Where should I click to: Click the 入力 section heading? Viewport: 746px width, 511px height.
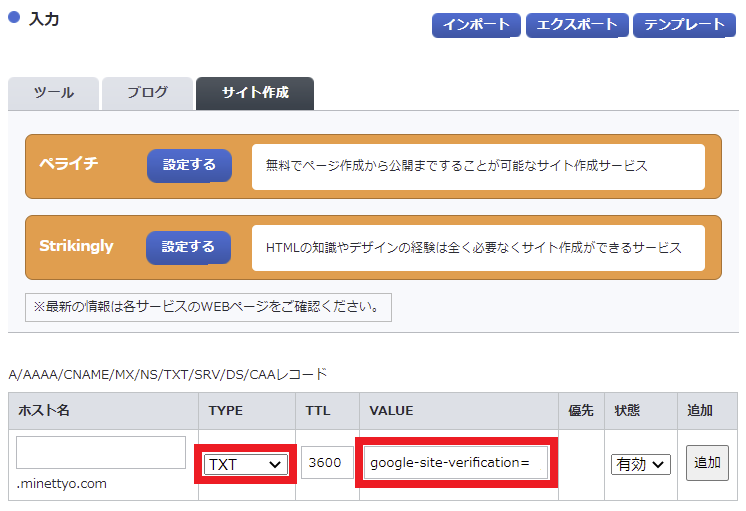click(44, 20)
